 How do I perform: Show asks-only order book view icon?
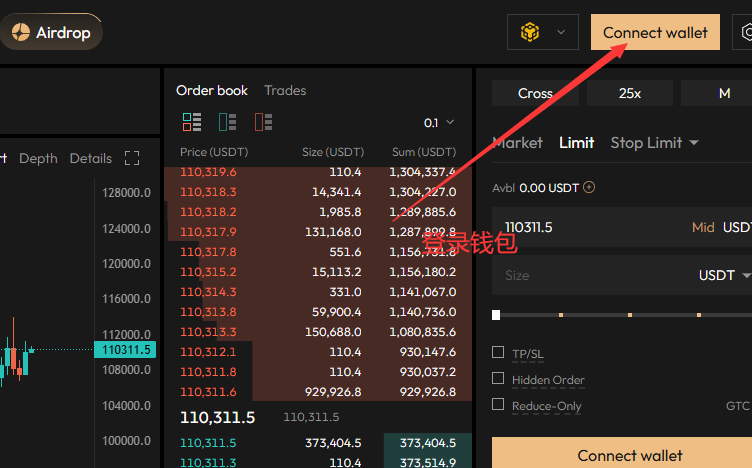[264, 122]
